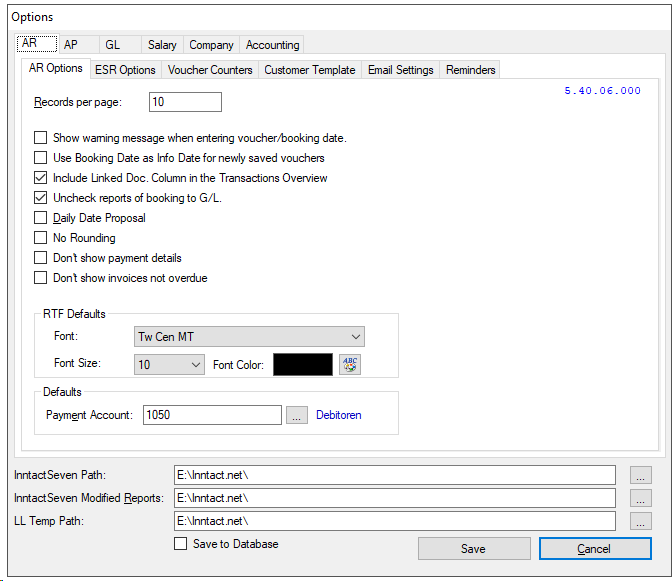Viewport: 672px width, 581px height.
Task: Check Don't show invoices not overdue
Action: (40, 278)
